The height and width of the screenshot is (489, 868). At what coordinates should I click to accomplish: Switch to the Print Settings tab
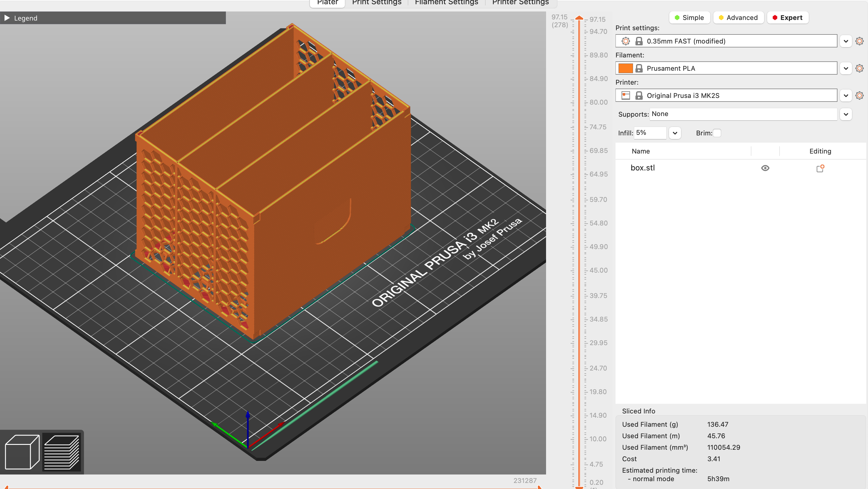pyautogui.click(x=376, y=3)
